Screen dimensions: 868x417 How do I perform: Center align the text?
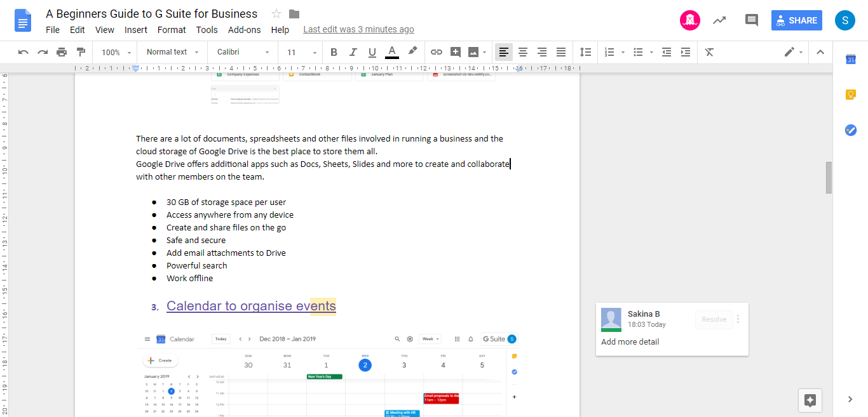(x=523, y=52)
